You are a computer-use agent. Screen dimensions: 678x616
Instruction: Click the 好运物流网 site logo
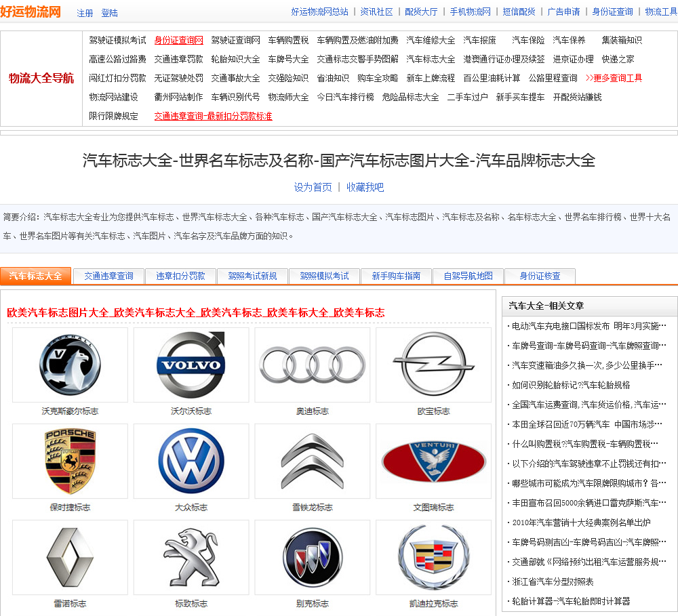tap(31, 12)
